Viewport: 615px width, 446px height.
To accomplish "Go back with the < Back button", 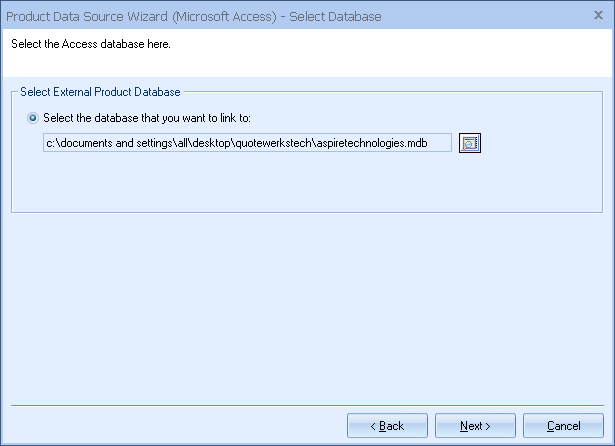I will [x=387, y=426].
